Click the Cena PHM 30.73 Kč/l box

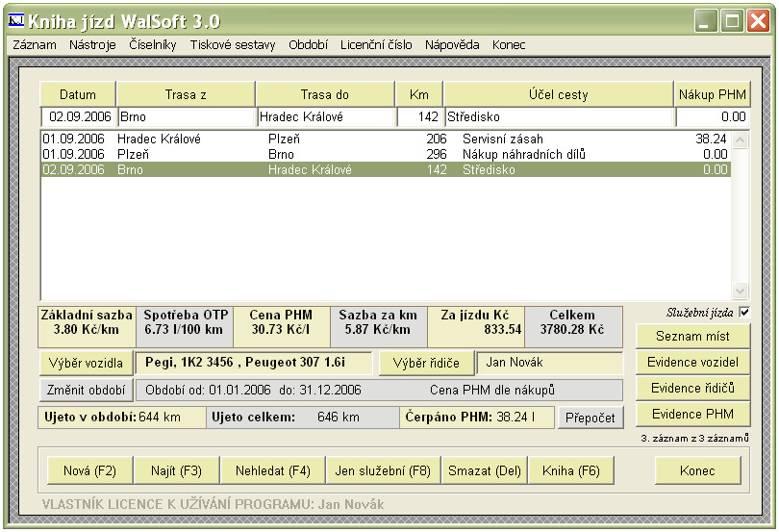click(281, 327)
